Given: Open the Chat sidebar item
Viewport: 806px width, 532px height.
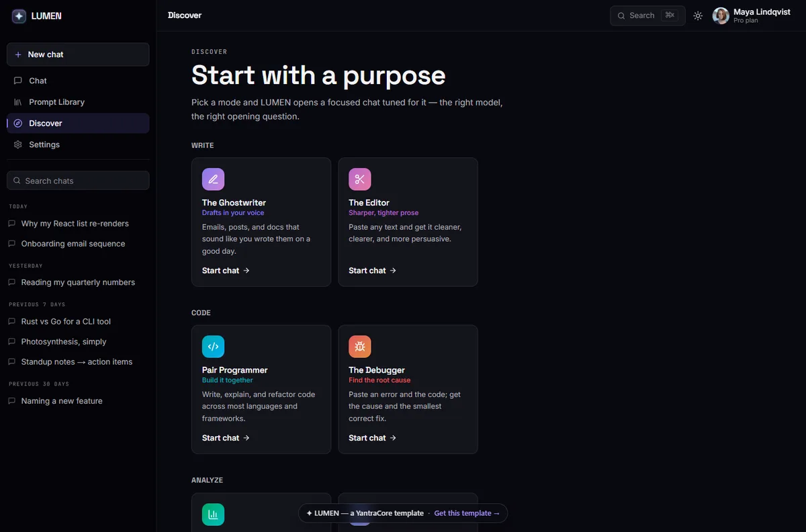Looking at the screenshot, I should point(78,81).
